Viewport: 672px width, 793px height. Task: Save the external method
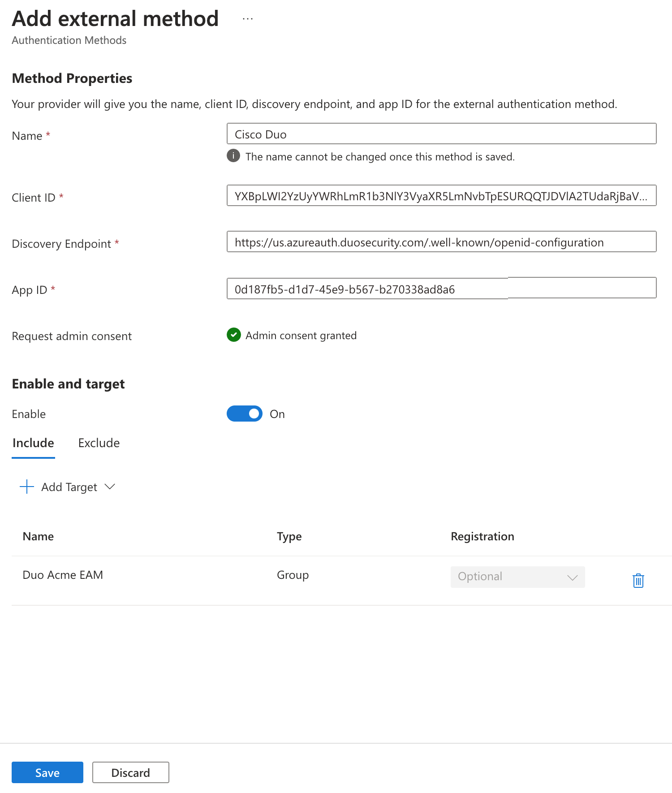47,772
